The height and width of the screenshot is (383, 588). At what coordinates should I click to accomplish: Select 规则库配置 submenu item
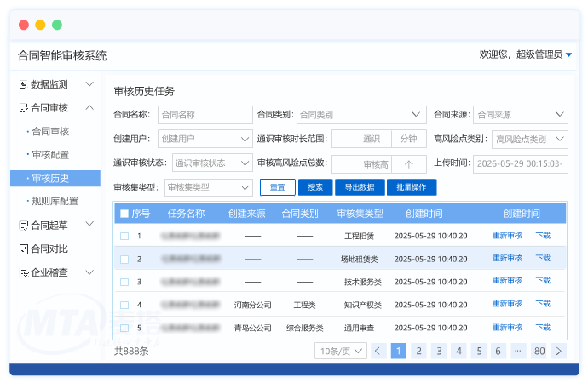[x=55, y=202]
